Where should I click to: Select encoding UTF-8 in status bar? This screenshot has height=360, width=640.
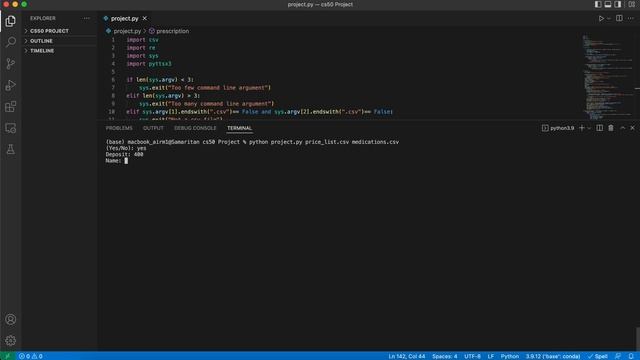[472, 356]
